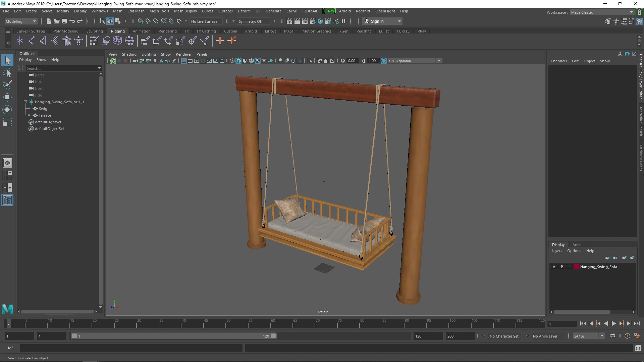Screen dimensions: 644x362
Task: Activate the Paint Selection tool
Action: pos(7,85)
